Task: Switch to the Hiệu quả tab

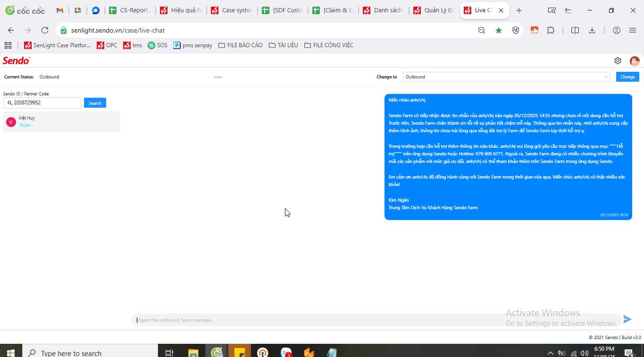Action: [181, 10]
